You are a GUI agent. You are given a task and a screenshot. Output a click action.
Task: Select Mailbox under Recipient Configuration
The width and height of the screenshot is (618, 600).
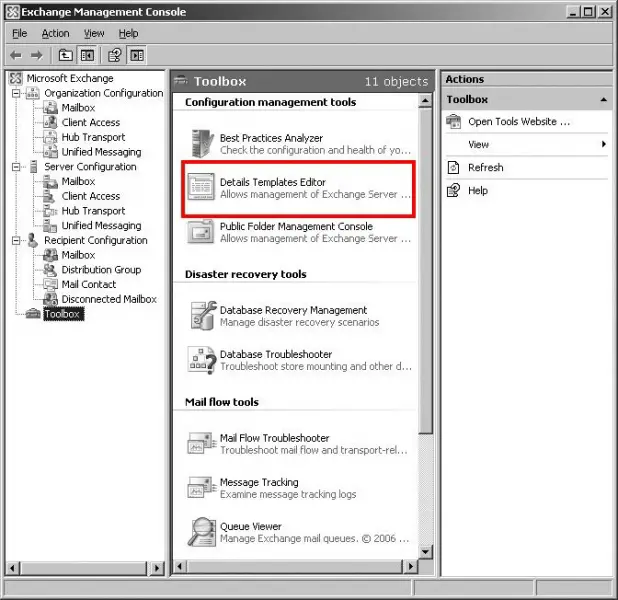pyautogui.click(x=78, y=255)
